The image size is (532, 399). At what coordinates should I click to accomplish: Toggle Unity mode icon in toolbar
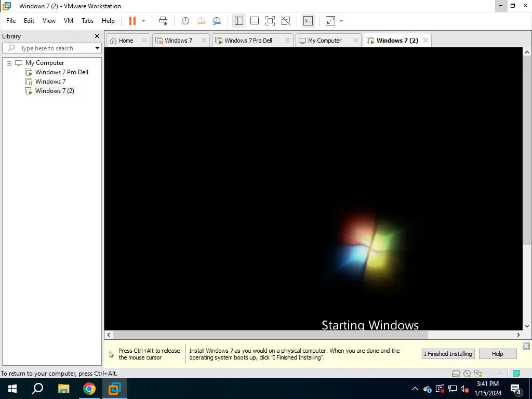pos(286,21)
